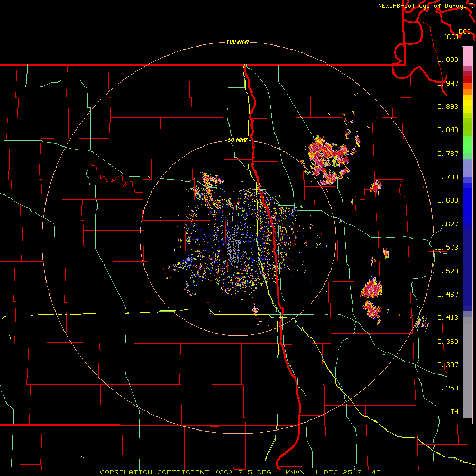Select the 0.947 scale value
476x476 pixels.
[448, 83]
